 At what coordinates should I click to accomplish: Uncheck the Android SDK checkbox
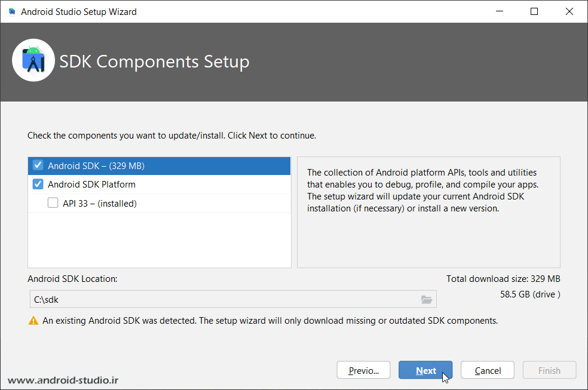pyautogui.click(x=38, y=165)
